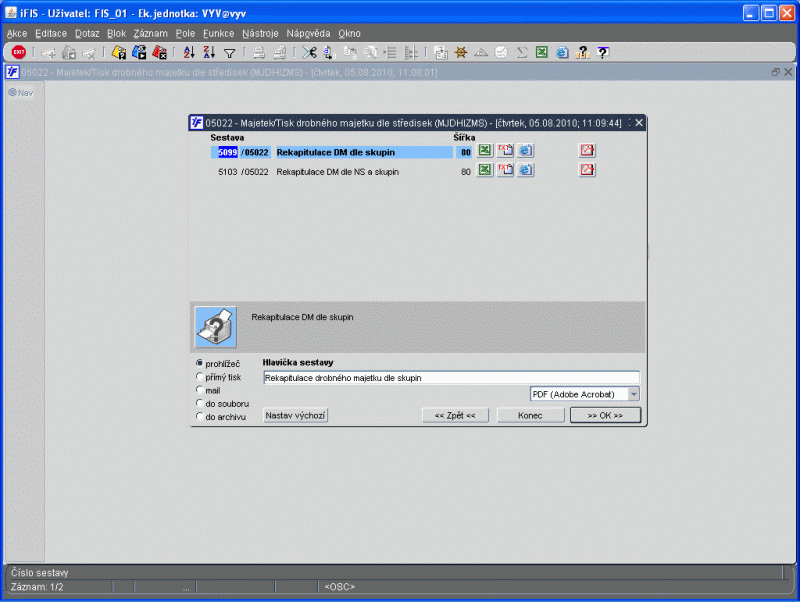
Task: Click the printer icon in toolbar
Action: click(259, 52)
